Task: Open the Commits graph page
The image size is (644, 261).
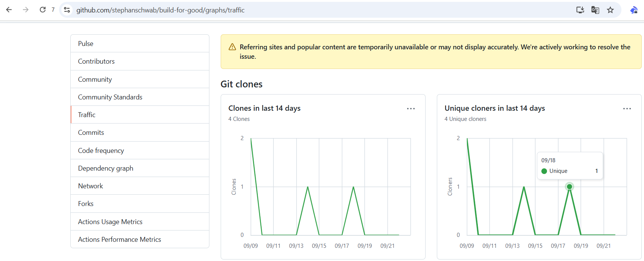Action: (x=91, y=133)
